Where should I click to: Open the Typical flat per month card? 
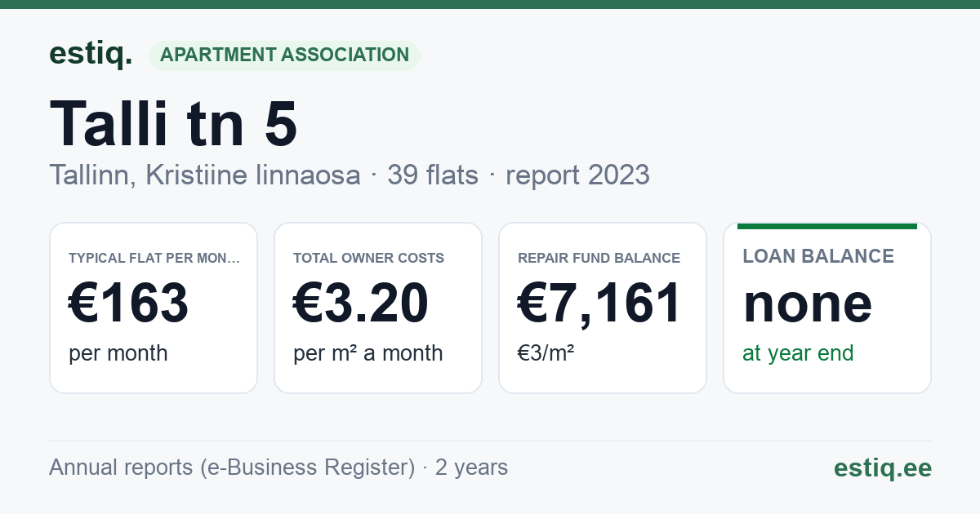(x=154, y=308)
